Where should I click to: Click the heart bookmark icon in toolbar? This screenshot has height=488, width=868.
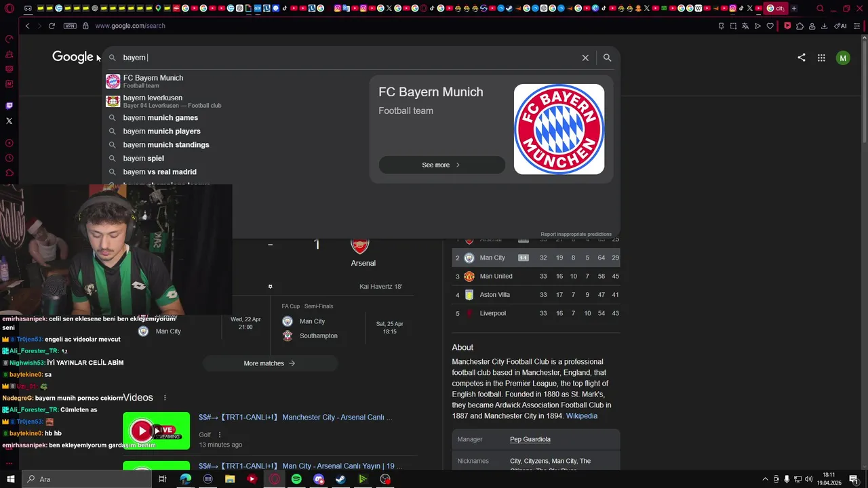pos(770,26)
